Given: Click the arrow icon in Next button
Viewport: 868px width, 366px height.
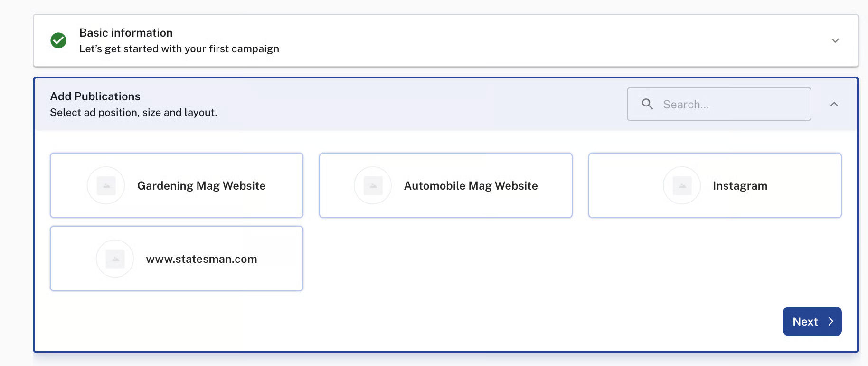Looking at the screenshot, I should 831,321.
